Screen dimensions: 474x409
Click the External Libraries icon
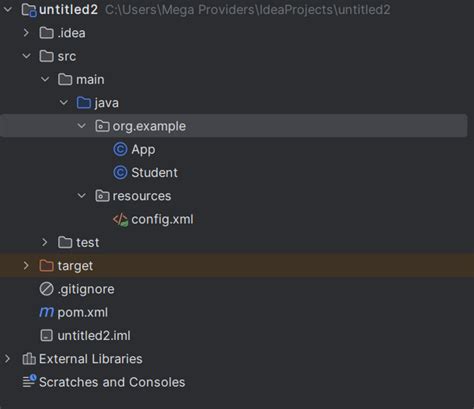pos(29,359)
